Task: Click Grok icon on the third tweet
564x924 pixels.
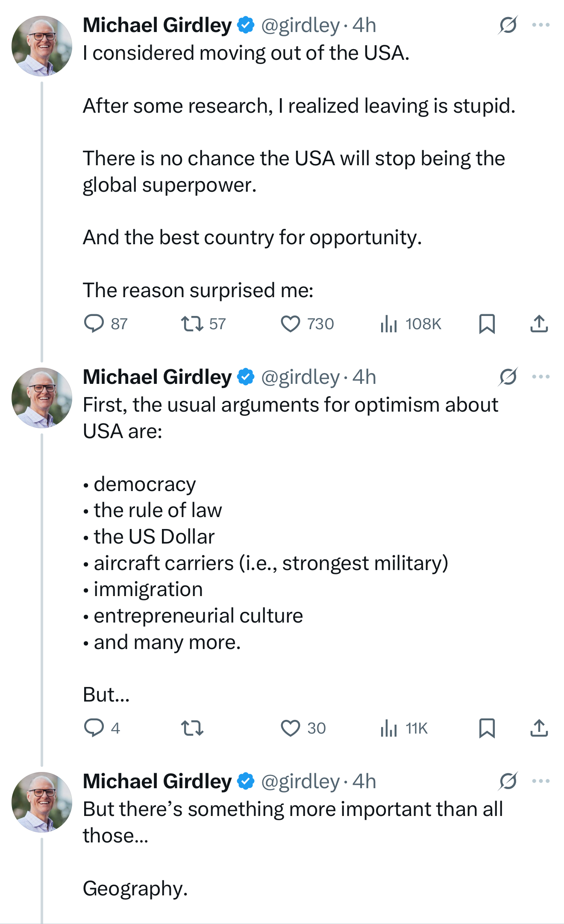Action: point(508,781)
